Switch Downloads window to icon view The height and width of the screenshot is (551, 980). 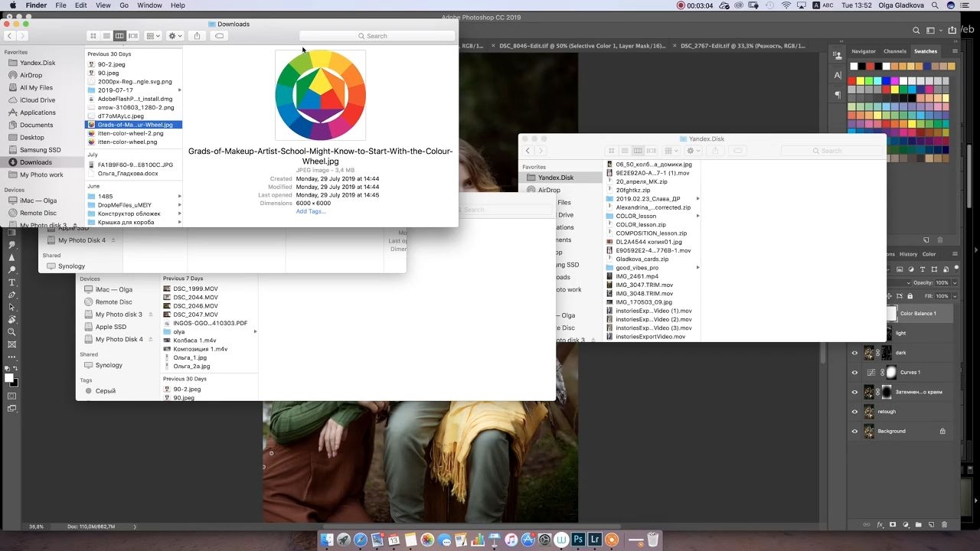93,36
